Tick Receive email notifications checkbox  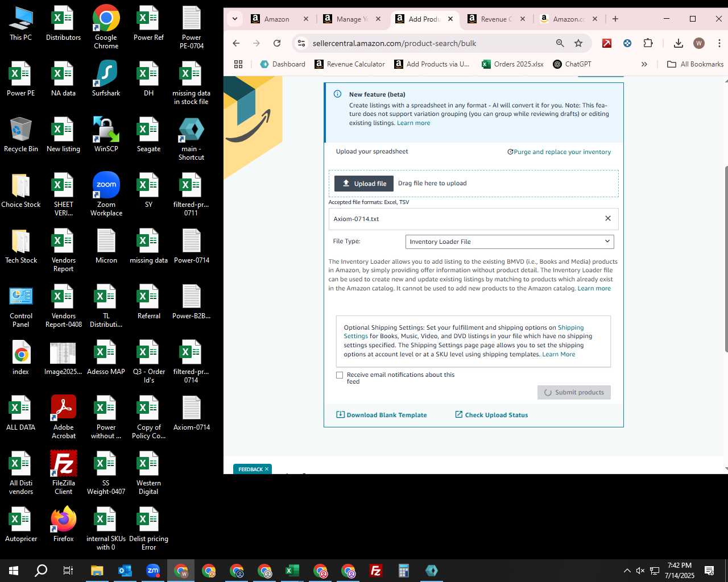(x=340, y=375)
